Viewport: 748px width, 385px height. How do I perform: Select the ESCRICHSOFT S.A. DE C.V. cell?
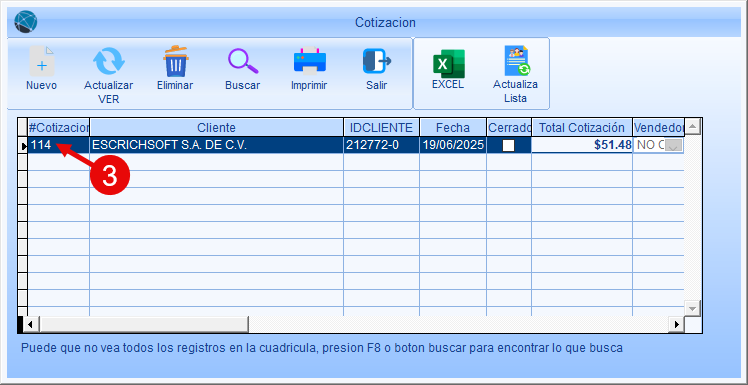217,145
